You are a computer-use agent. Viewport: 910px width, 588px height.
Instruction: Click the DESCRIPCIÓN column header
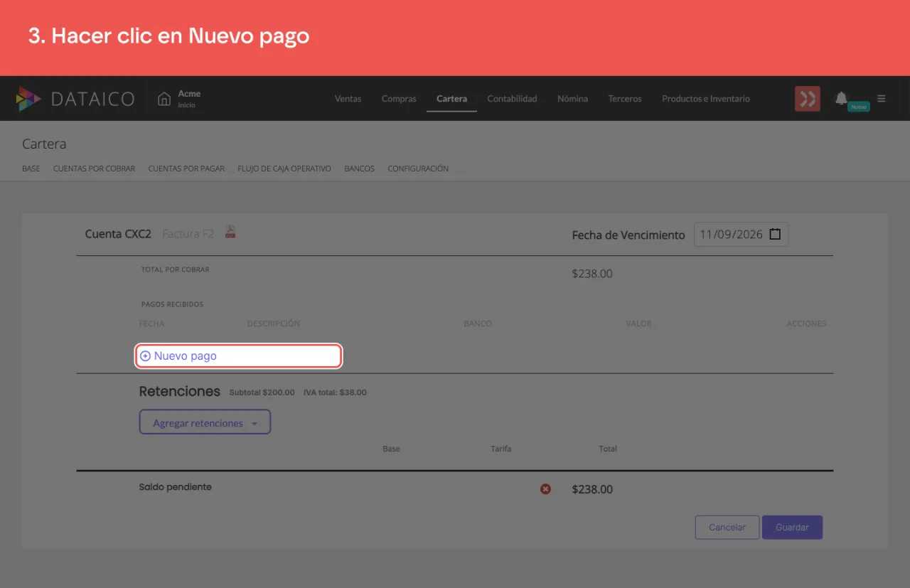point(274,324)
